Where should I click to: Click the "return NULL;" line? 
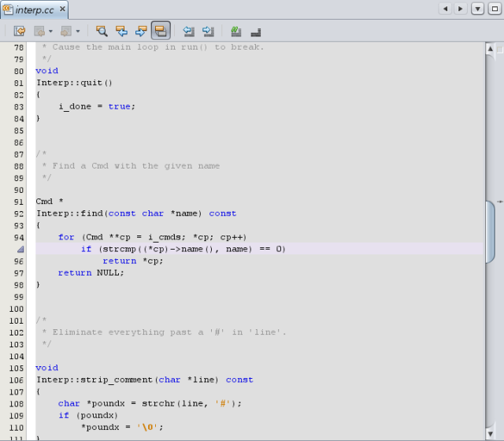coord(91,273)
